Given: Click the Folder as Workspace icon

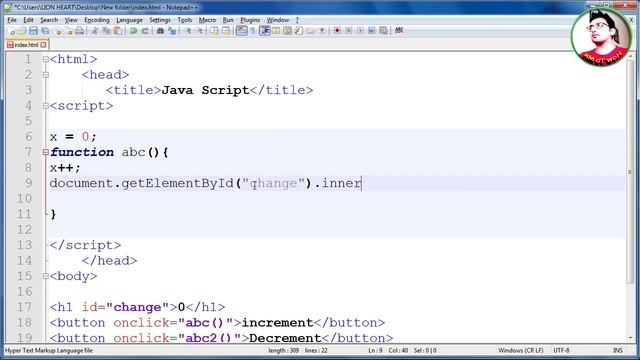Looking at the screenshot, I should [311, 31].
